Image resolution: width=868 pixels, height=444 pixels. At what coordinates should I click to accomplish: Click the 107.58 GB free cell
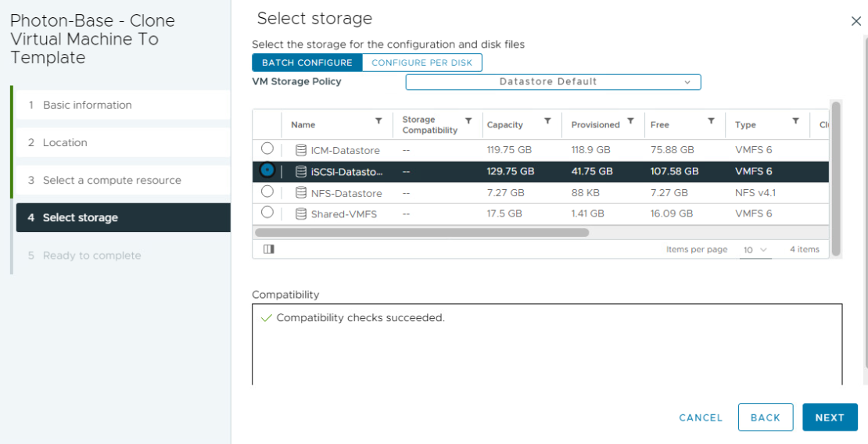tap(674, 171)
